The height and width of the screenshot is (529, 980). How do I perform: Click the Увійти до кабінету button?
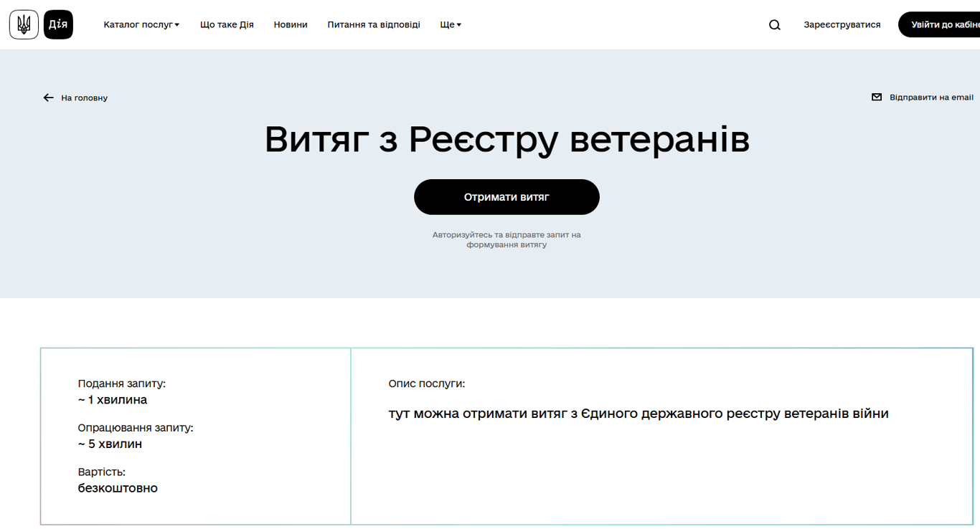coord(940,24)
